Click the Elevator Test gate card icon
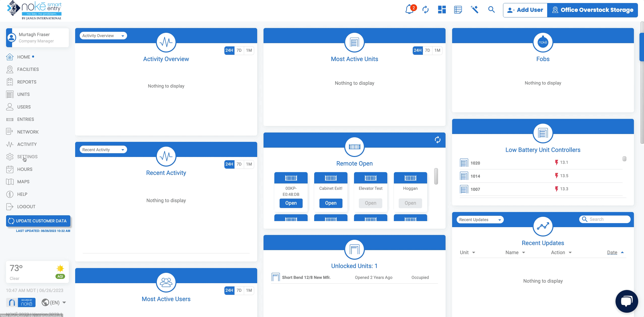Viewport: 644px width, 317px height. click(x=370, y=178)
